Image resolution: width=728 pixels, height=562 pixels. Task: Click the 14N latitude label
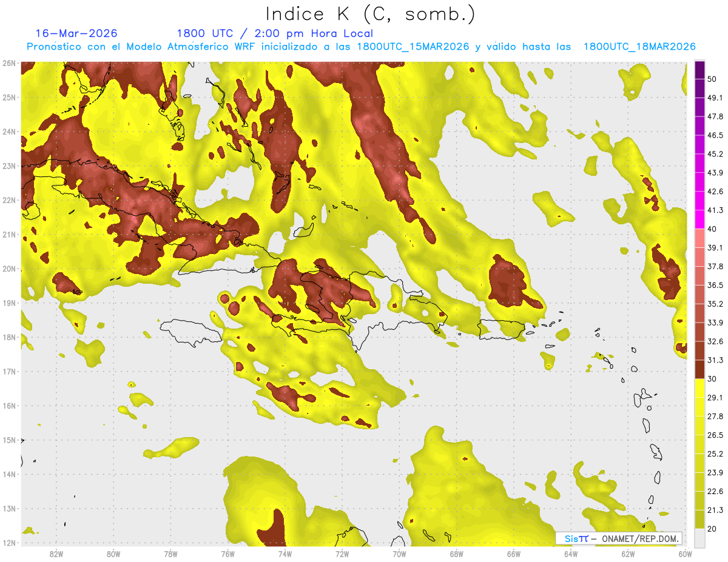[x=9, y=474]
